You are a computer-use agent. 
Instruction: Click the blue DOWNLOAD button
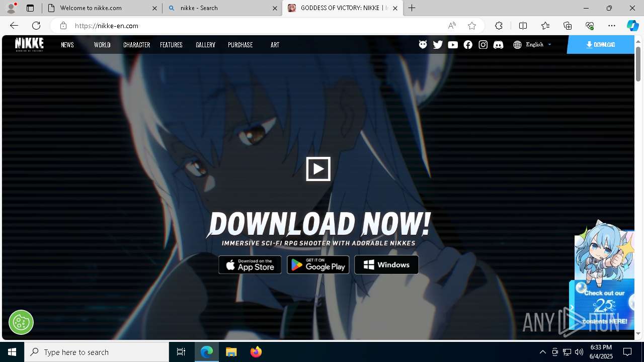(601, 45)
